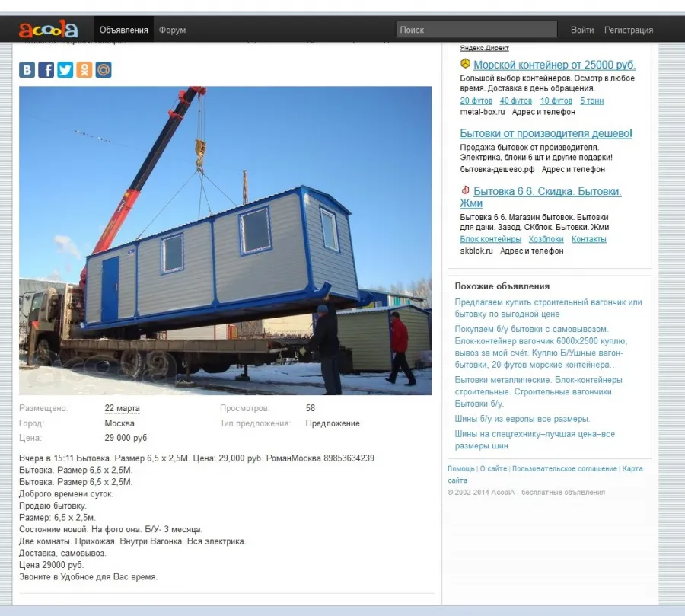Click the line Продаю бытовку.
The width and height of the screenshot is (685, 616).
click(x=53, y=506)
